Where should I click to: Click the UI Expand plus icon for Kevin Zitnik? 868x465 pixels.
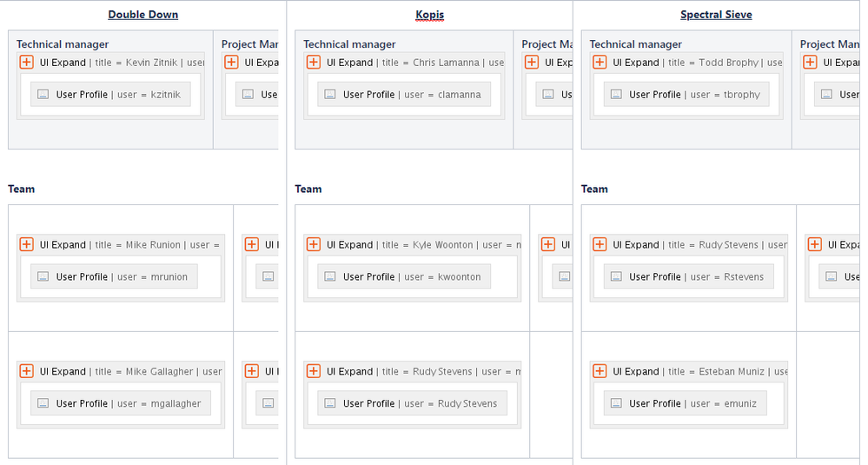[27, 62]
